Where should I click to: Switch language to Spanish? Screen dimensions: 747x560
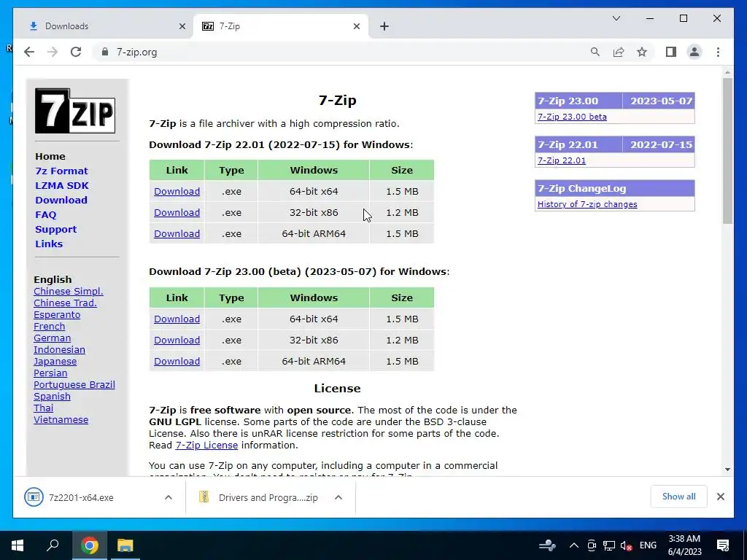pos(52,396)
